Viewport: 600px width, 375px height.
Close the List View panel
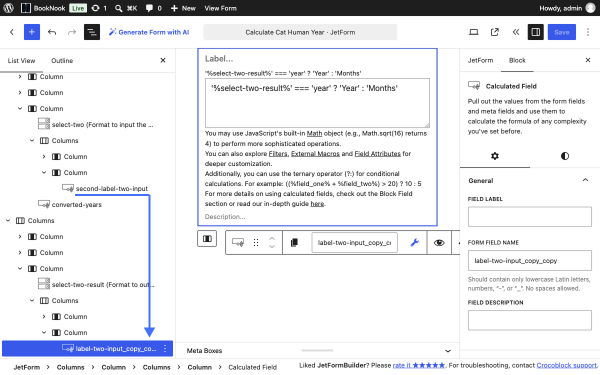coord(163,60)
